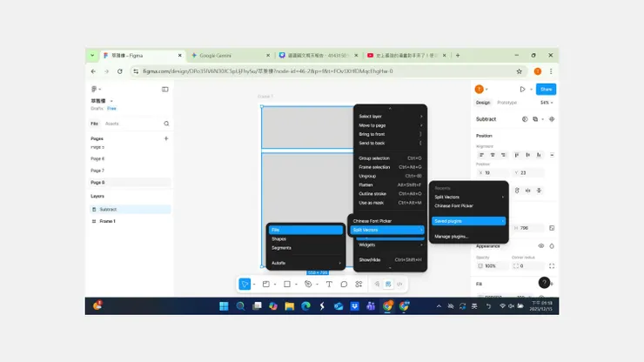Screen dimensions: 644x362
Task: Open the Actions/resources tool
Action: point(359,284)
